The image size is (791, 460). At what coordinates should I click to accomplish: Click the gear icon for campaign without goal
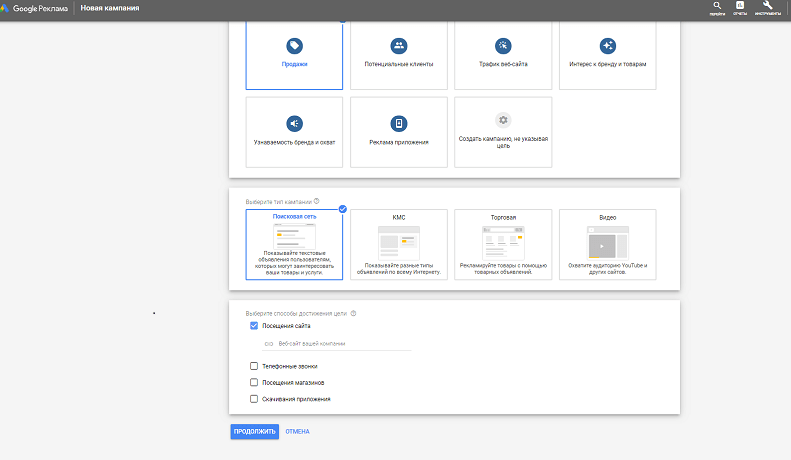503,120
